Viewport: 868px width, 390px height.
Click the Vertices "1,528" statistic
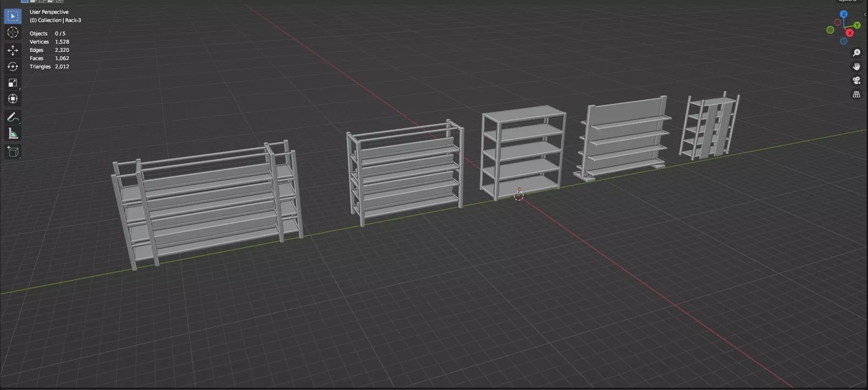pyautogui.click(x=62, y=42)
